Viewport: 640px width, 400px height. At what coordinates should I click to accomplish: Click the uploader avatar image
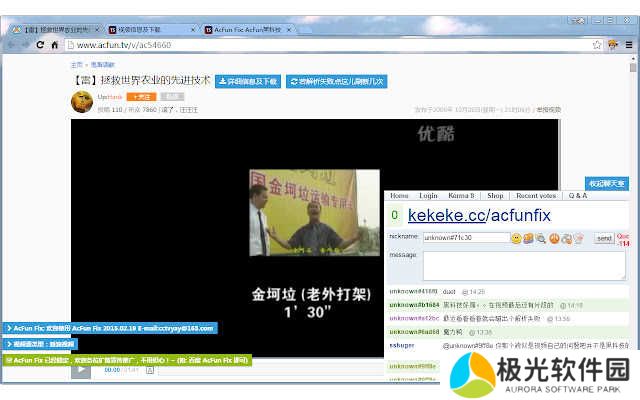(x=82, y=101)
